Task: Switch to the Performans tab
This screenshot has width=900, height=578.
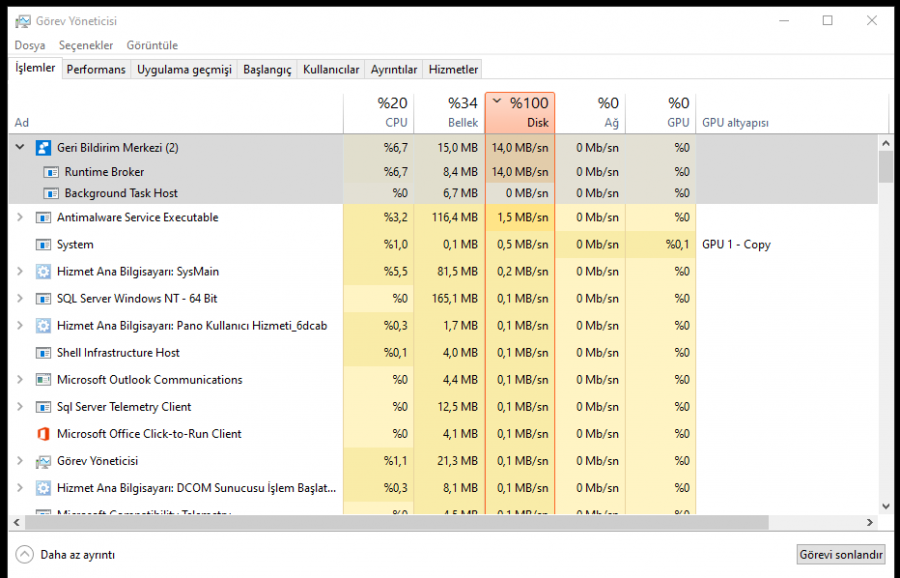Action: coord(96,69)
